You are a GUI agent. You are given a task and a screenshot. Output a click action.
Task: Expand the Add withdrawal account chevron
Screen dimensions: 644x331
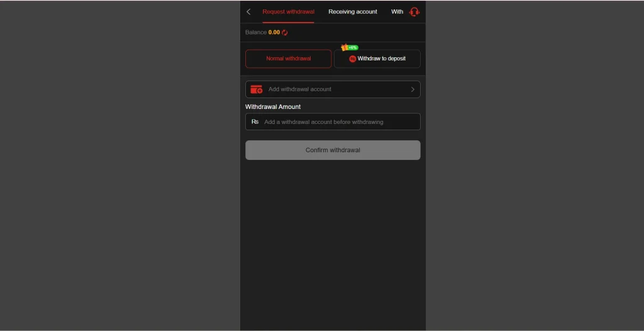tap(413, 89)
